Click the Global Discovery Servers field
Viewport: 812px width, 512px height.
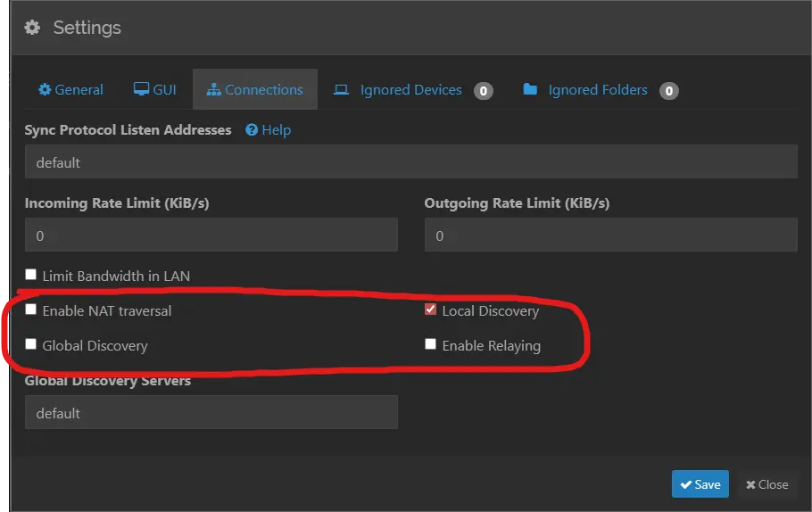click(x=211, y=413)
